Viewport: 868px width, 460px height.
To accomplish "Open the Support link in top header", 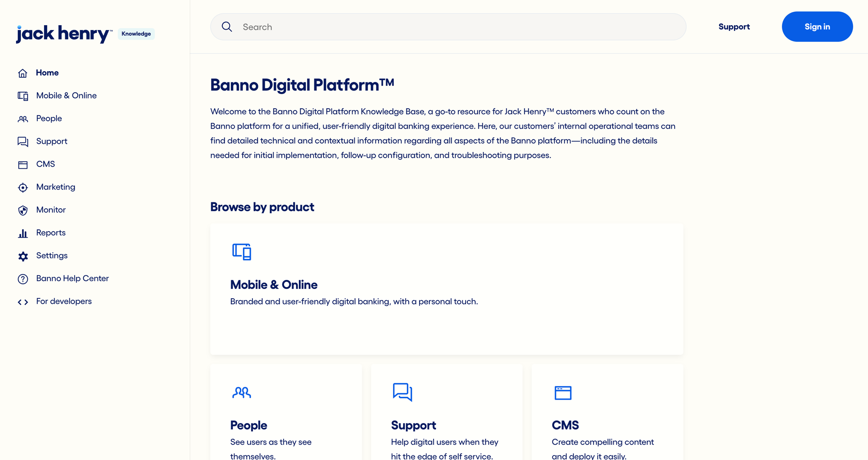I will pyautogui.click(x=734, y=27).
